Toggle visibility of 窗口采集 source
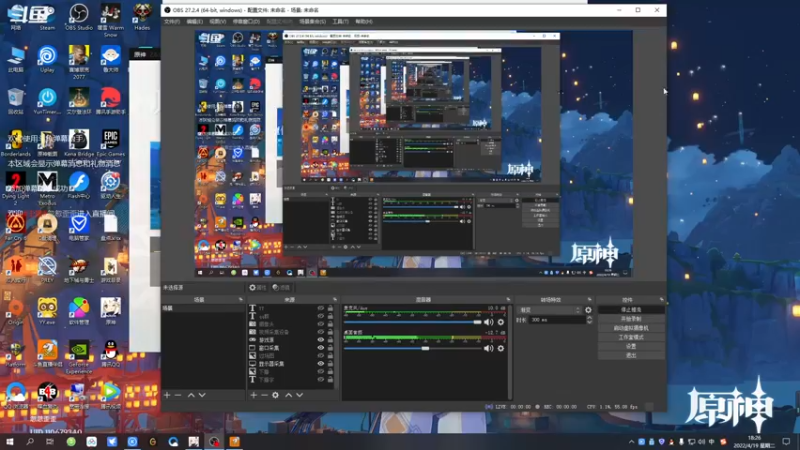Screen dimensions: 800x450 pos(320,347)
